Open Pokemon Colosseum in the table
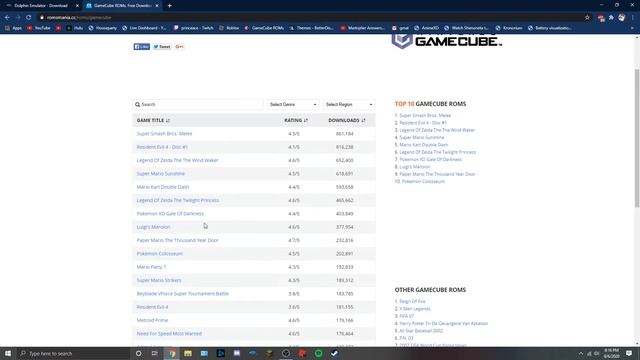The width and height of the screenshot is (640, 360). [x=160, y=254]
